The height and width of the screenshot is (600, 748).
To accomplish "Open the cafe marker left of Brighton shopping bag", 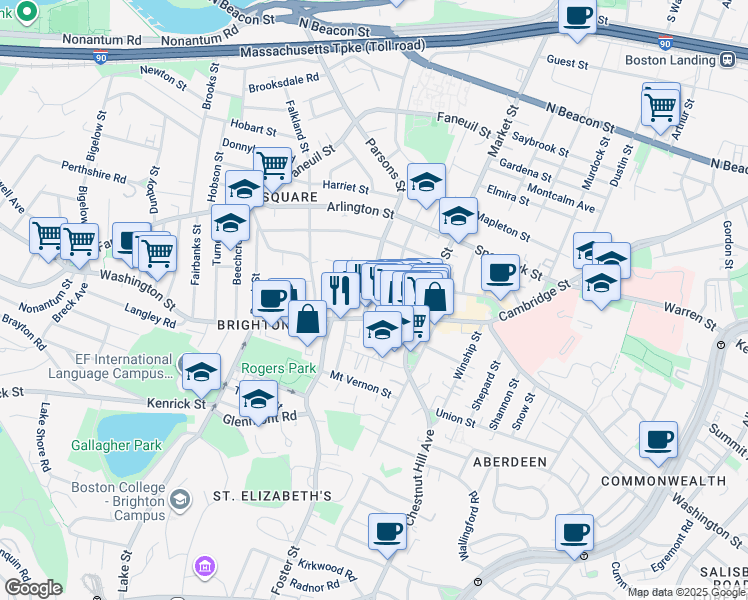I will [271, 301].
